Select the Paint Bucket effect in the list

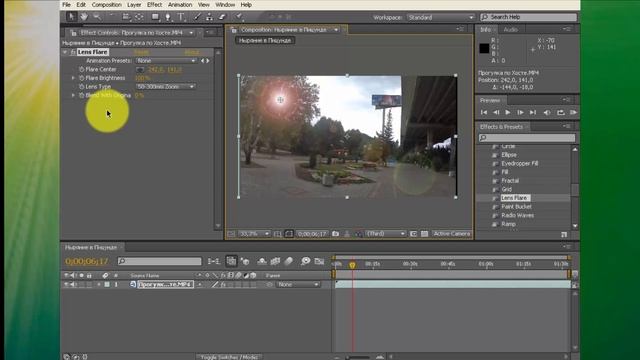click(516, 207)
